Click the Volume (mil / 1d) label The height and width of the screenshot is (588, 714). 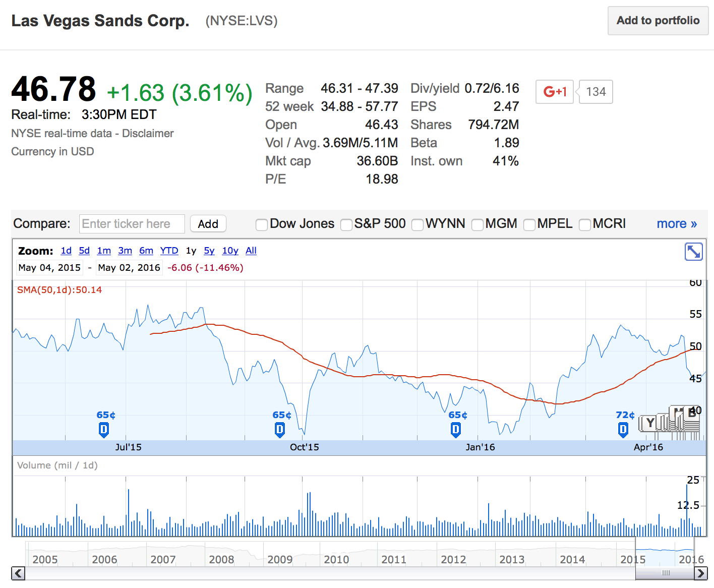tap(57, 465)
